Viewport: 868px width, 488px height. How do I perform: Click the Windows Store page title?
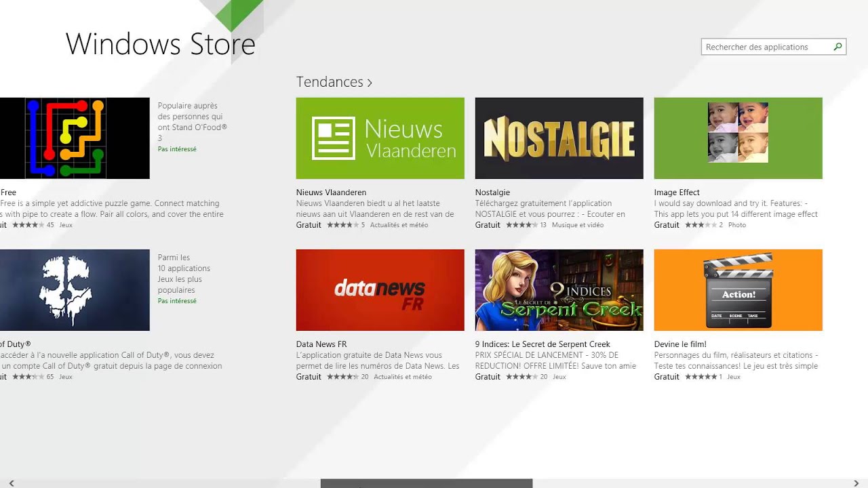pos(161,44)
